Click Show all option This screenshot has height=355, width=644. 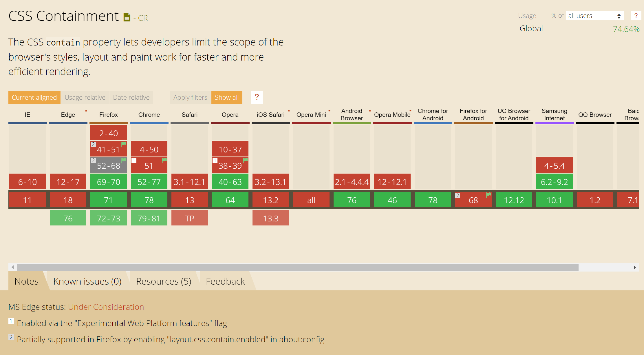(227, 97)
